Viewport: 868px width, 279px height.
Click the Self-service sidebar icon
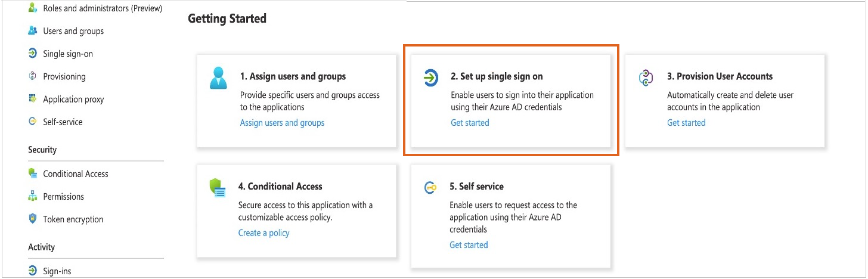click(33, 122)
